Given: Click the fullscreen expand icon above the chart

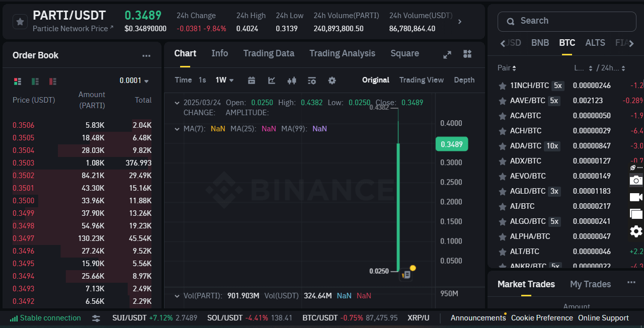Looking at the screenshot, I should (447, 55).
